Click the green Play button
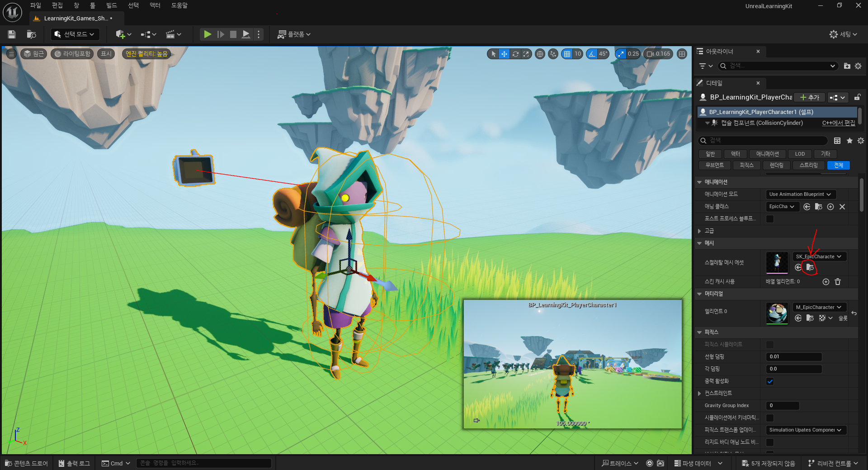 (207, 34)
